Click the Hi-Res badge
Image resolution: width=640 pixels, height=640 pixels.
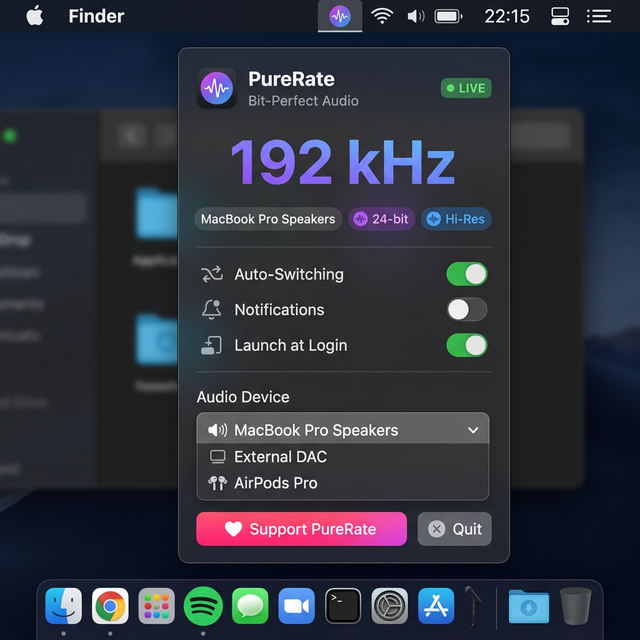point(456,219)
